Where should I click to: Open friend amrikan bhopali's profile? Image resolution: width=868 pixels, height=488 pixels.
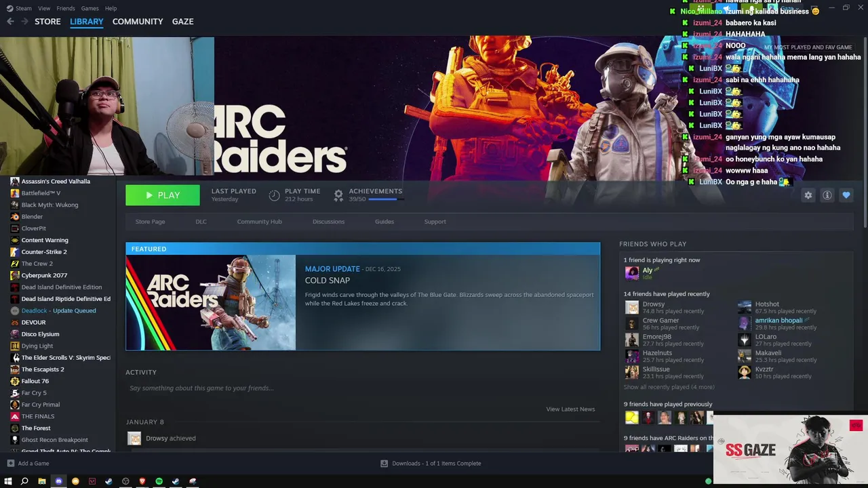778,321
